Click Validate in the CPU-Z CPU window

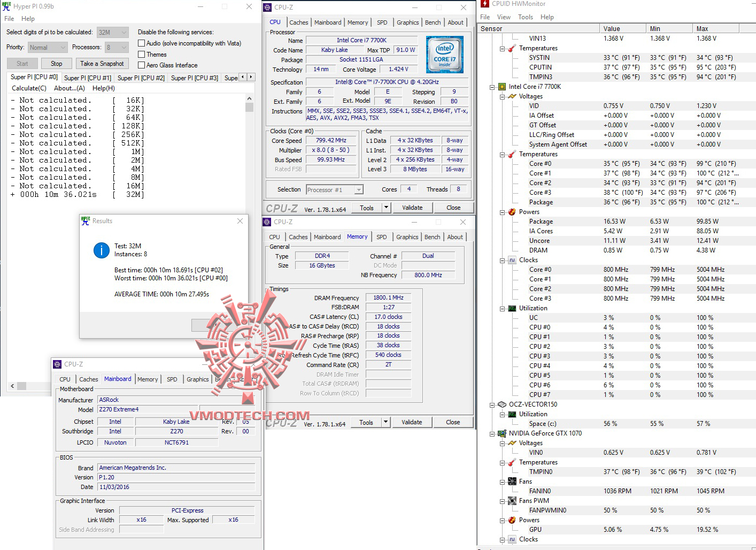[412, 208]
